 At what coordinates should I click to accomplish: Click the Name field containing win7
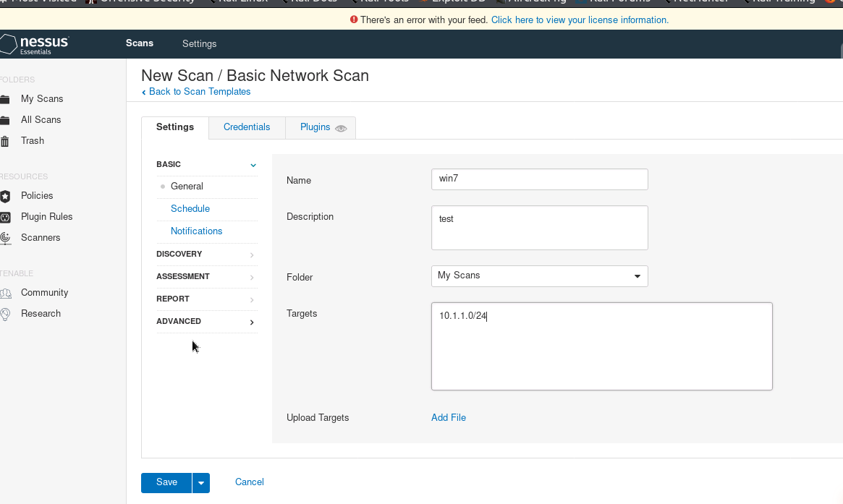(x=539, y=179)
